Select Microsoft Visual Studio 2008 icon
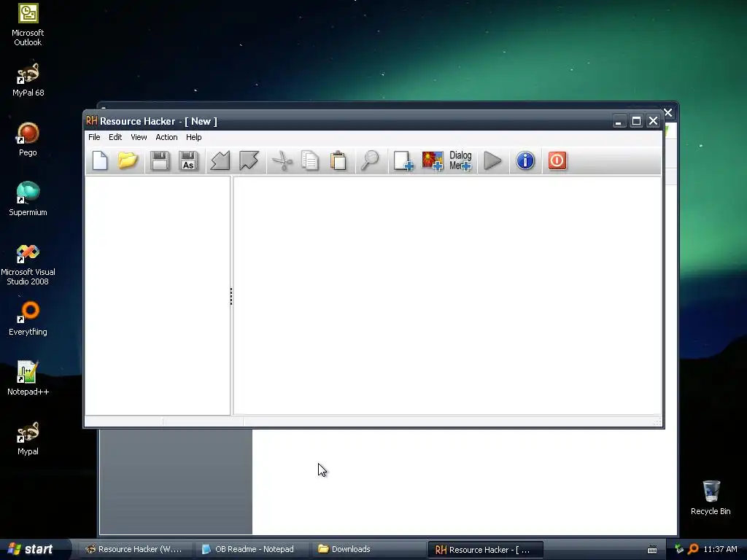This screenshot has width=747, height=560. coord(28,265)
